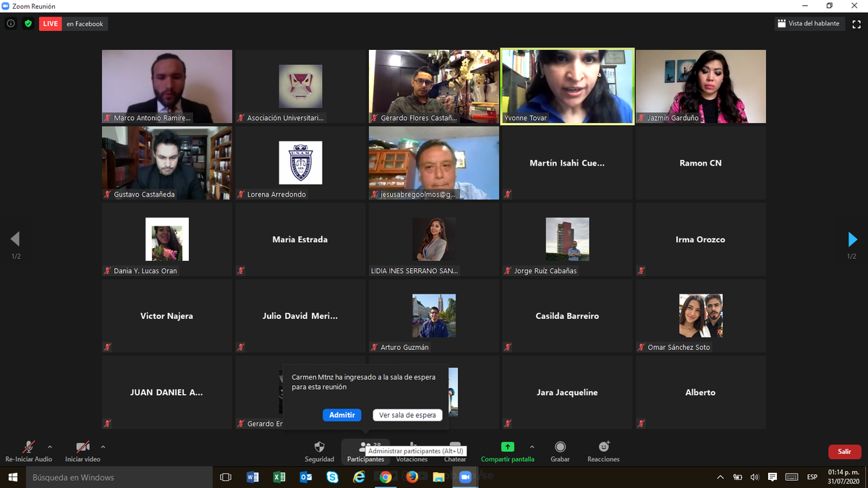Launch Firefox from the taskbar
868x488 pixels.
412,477
